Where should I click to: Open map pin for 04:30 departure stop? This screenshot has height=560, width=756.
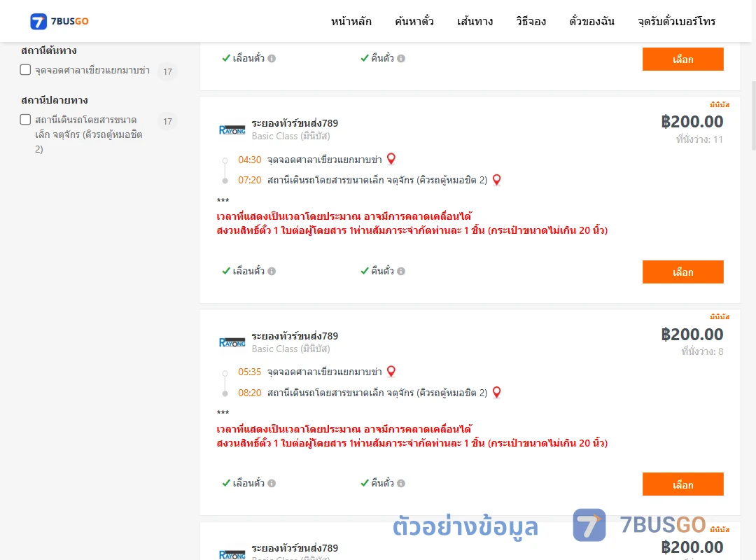coord(391,159)
